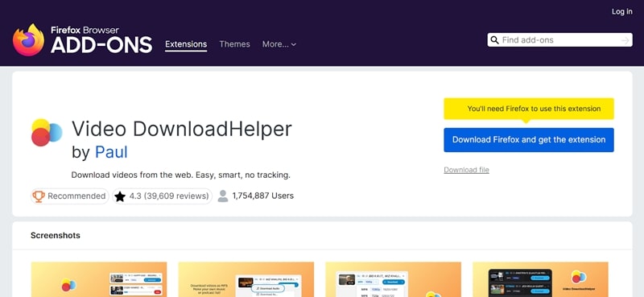The width and height of the screenshot is (644, 297).
Task: Select the Screenshots section heading
Action: point(55,235)
